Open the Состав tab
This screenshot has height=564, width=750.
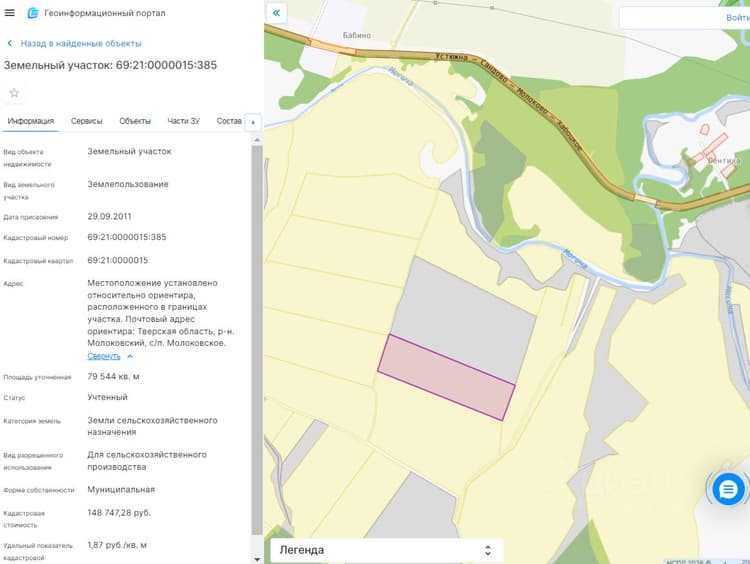coord(229,121)
